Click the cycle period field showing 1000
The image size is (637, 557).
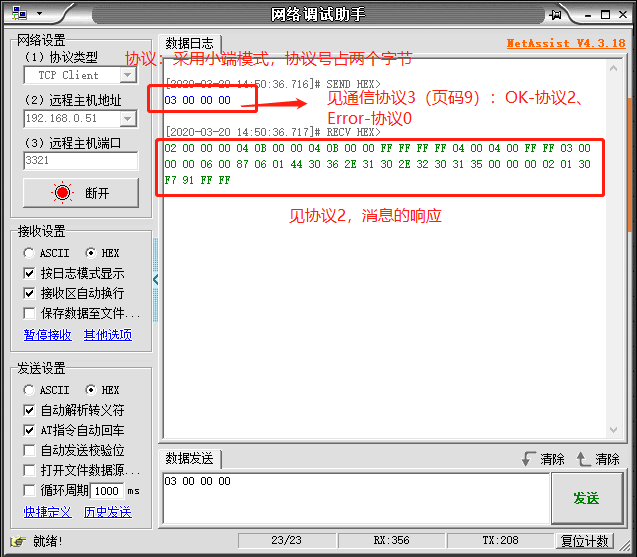point(107,491)
